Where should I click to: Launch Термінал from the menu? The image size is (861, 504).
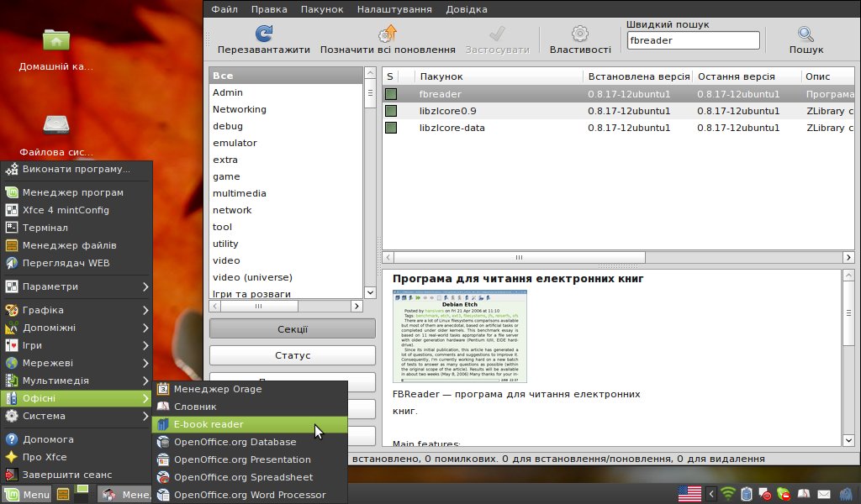(77, 228)
